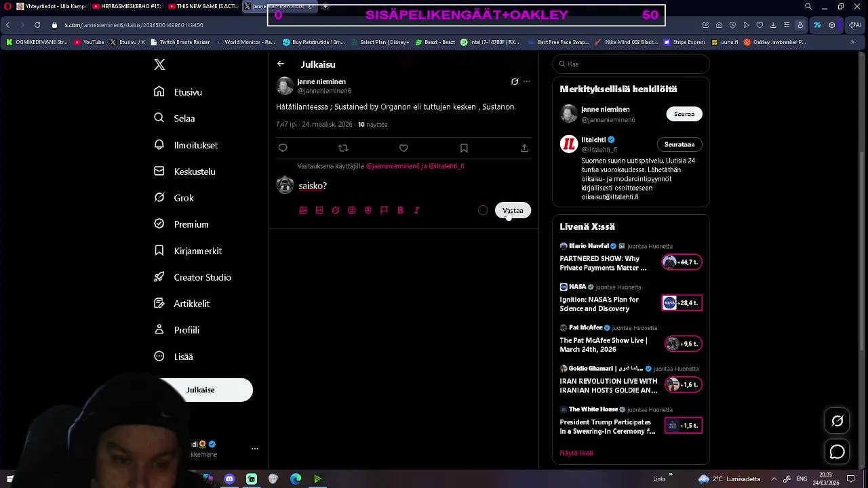The height and width of the screenshot is (488, 868).
Task: Bookmark the janne nieminen post
Action: (x=464, y=148)
